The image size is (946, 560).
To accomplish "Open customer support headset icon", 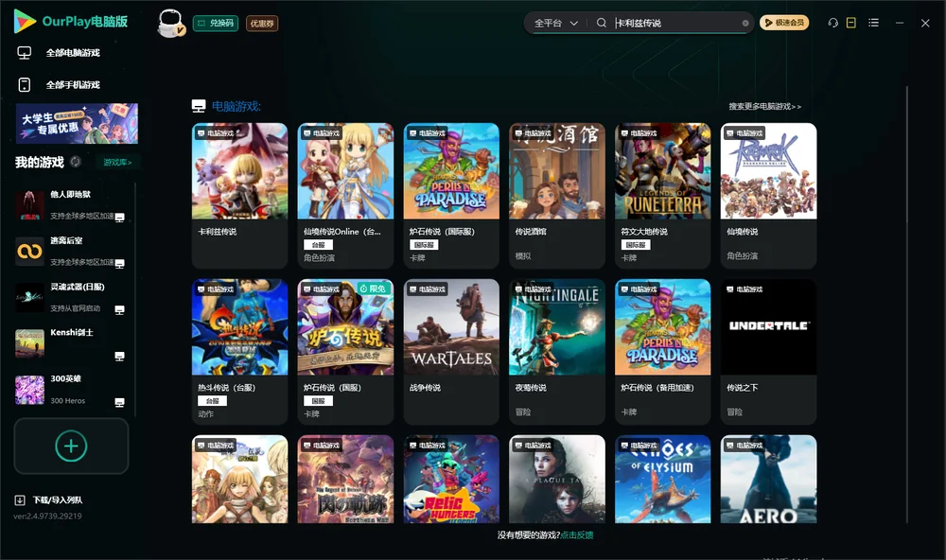I will click(832, 23).
